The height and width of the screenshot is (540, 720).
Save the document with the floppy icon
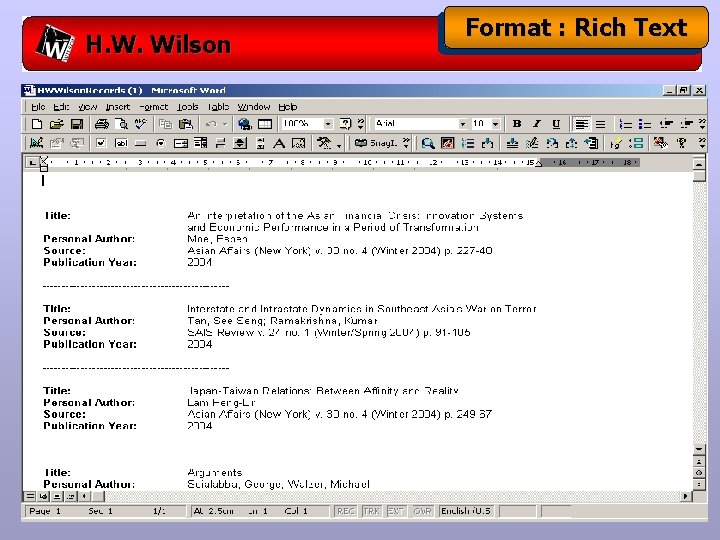(77, 124)
